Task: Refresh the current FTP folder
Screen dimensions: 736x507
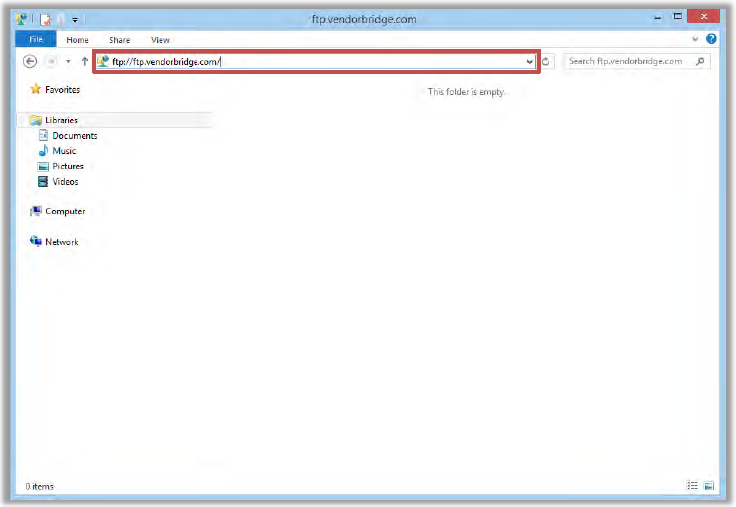Action: tap(545, 61)
